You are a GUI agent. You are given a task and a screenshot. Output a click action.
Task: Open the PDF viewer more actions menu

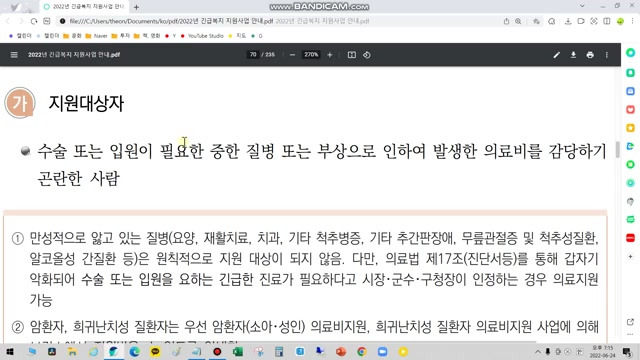pos(607,55)
